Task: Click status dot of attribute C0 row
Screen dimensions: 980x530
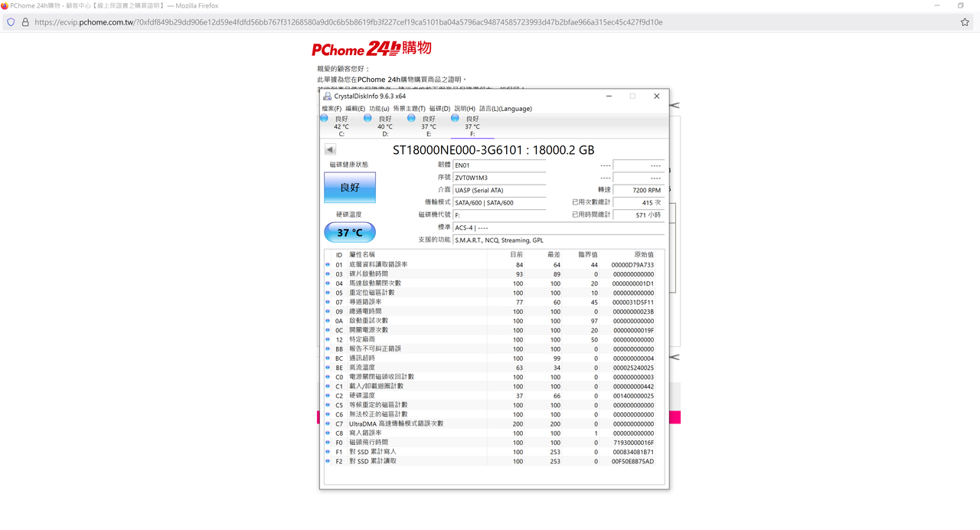Action: [x=328, y=378]
